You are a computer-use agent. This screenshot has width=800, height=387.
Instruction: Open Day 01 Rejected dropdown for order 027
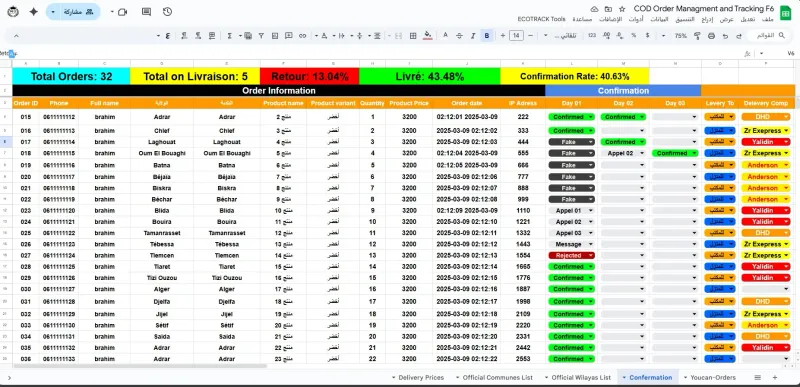click(571, 255)
